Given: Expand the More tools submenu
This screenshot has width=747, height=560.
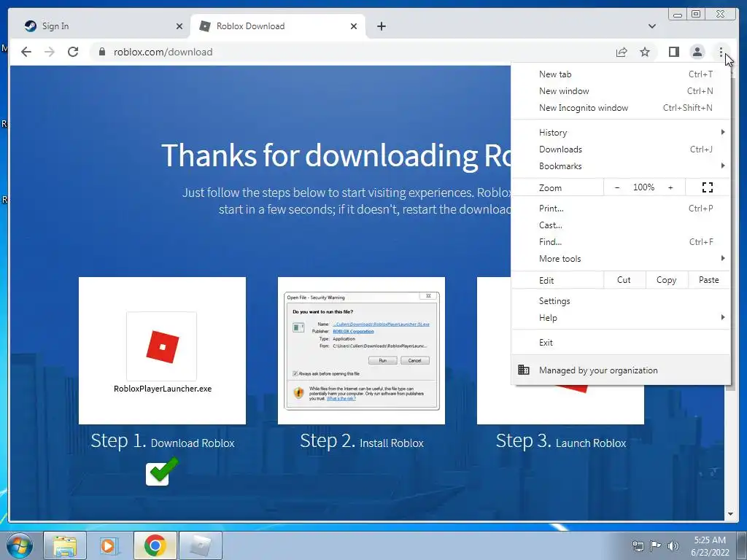Looking at the screenshot, I should [x=621, y=259].
